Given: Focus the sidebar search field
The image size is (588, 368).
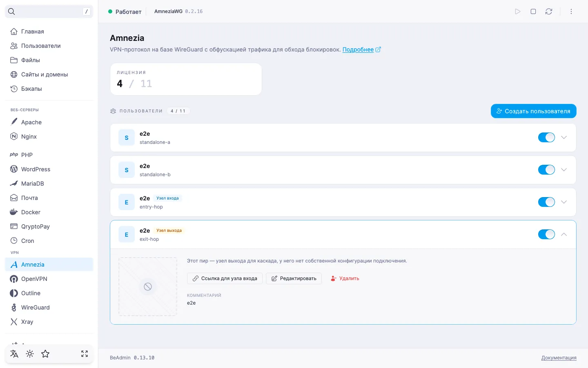Looking at the screenshot, I should (49, 11).
